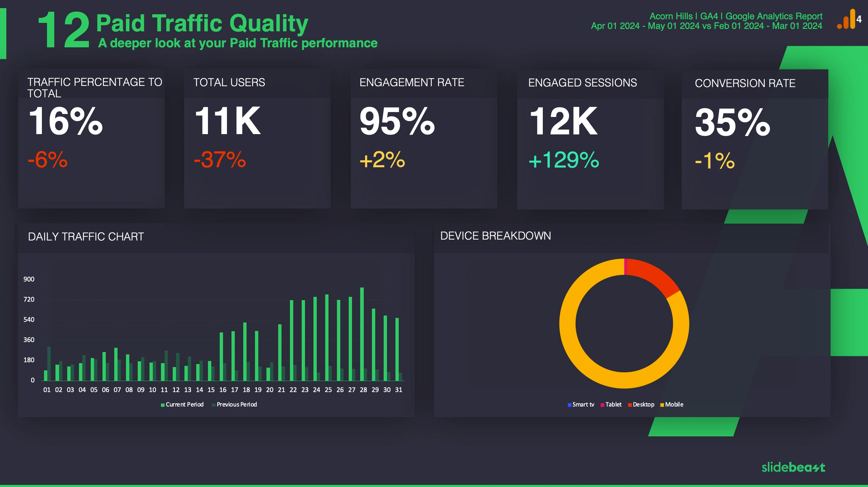The width and height of the screenshot is (868, 487).
Task: Click the large '12' slide number
Action: (x=64, y=30)
